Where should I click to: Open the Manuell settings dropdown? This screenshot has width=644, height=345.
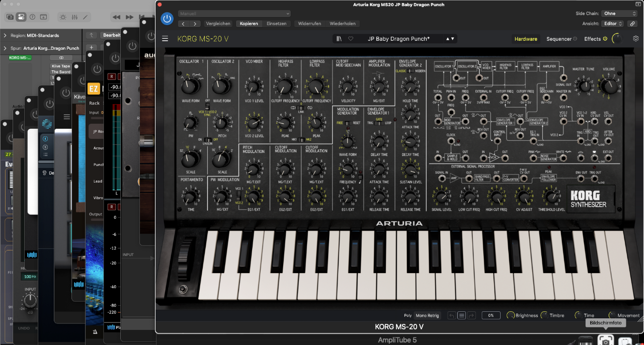point(234,14)
